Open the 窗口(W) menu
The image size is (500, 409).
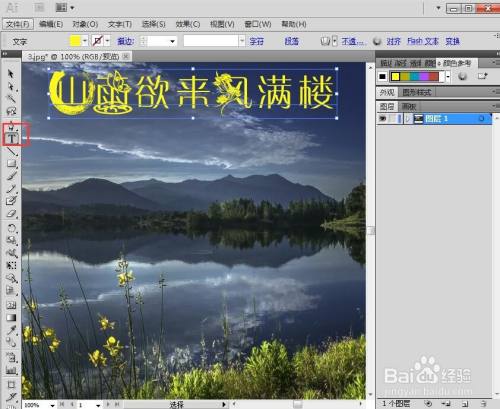point(258,24)
